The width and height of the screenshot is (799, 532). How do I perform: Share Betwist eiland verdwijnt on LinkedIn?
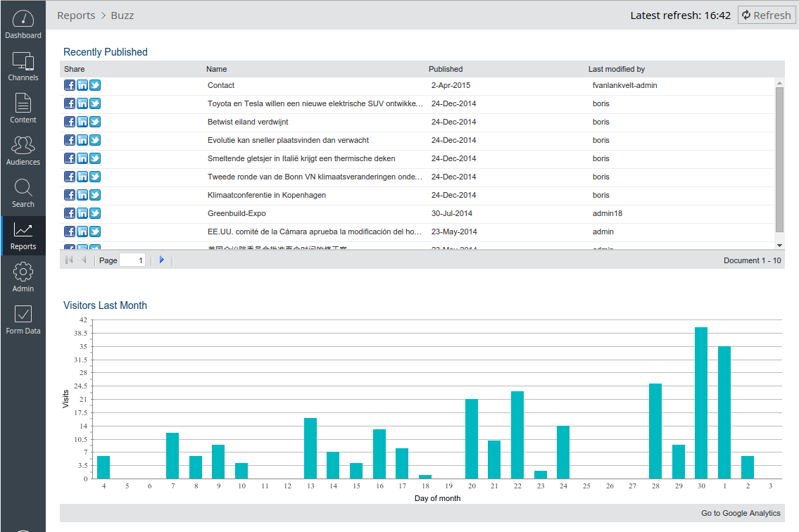(82, 122)
